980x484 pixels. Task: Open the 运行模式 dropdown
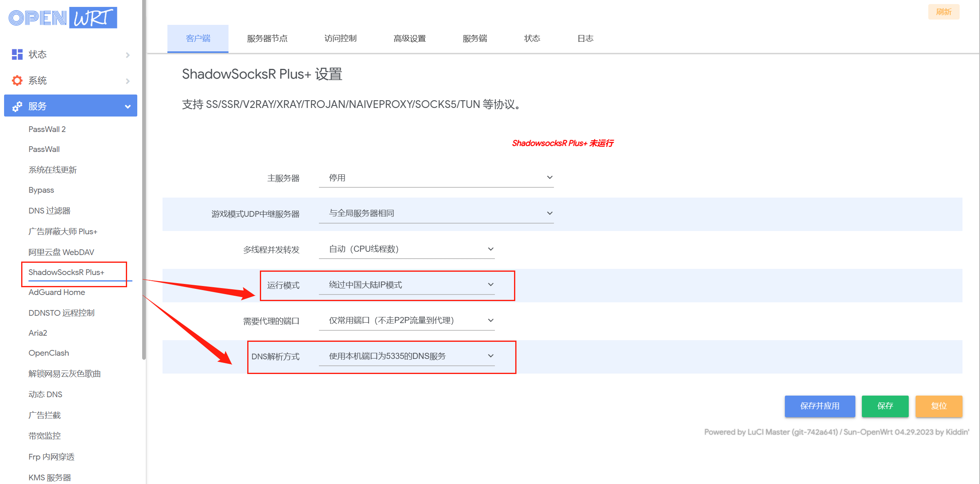pyautogui.click(x=407, y=285)
